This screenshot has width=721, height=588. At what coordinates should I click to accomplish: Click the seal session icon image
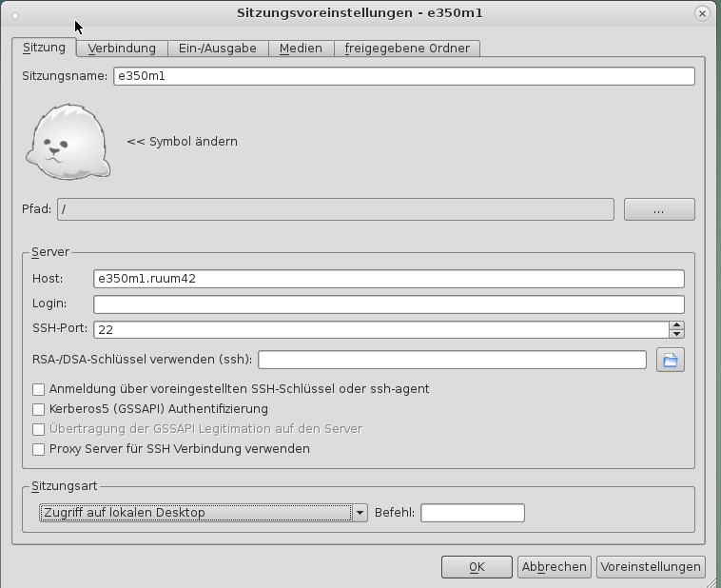click(68, 143)
